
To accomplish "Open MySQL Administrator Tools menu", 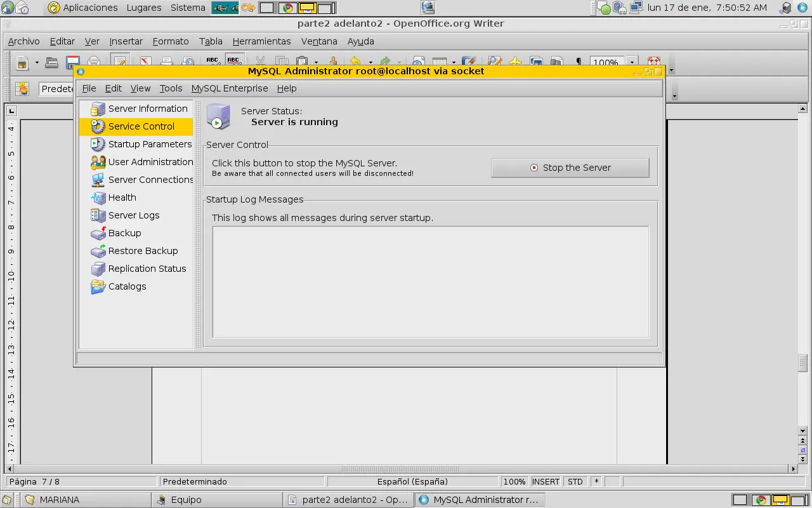I will pyautogui.click(x=171, y=88).
